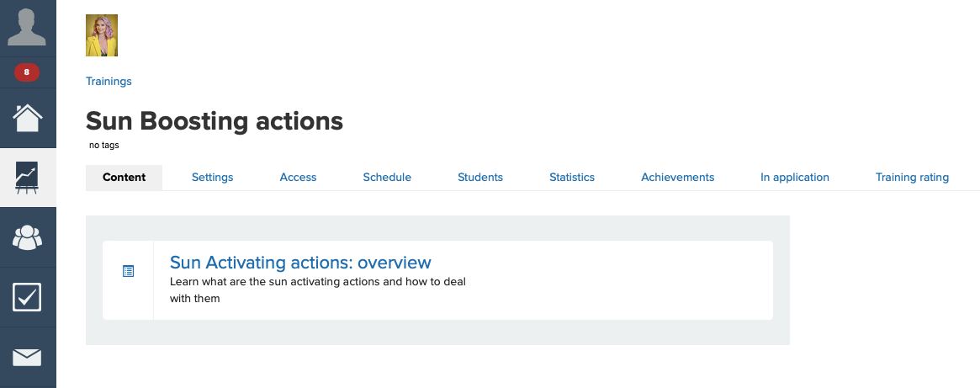The width and height of the screenshot is (980, 388).
Task: Open the Sun Activating actions: overview lesson
Action: click(300, 263)
